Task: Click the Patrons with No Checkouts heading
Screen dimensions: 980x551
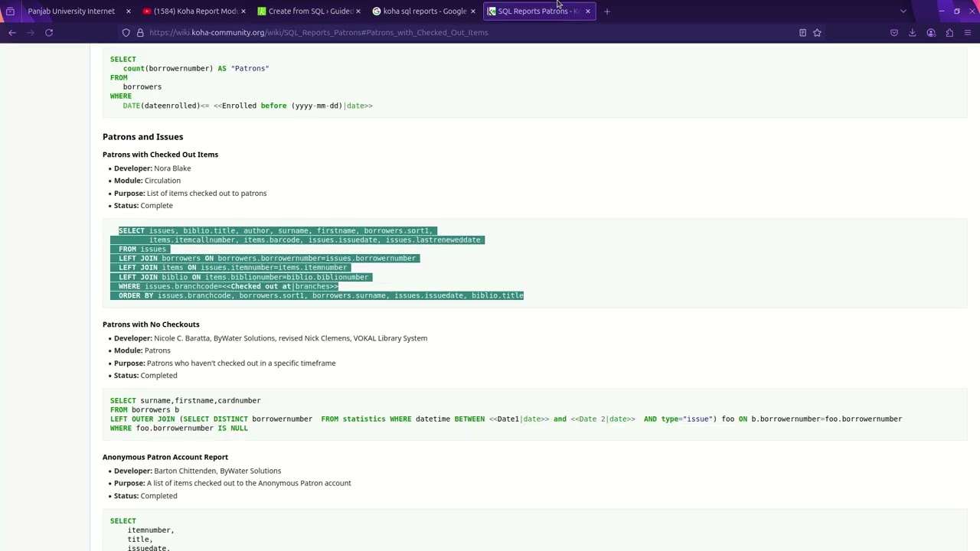Action: point(151,324)
